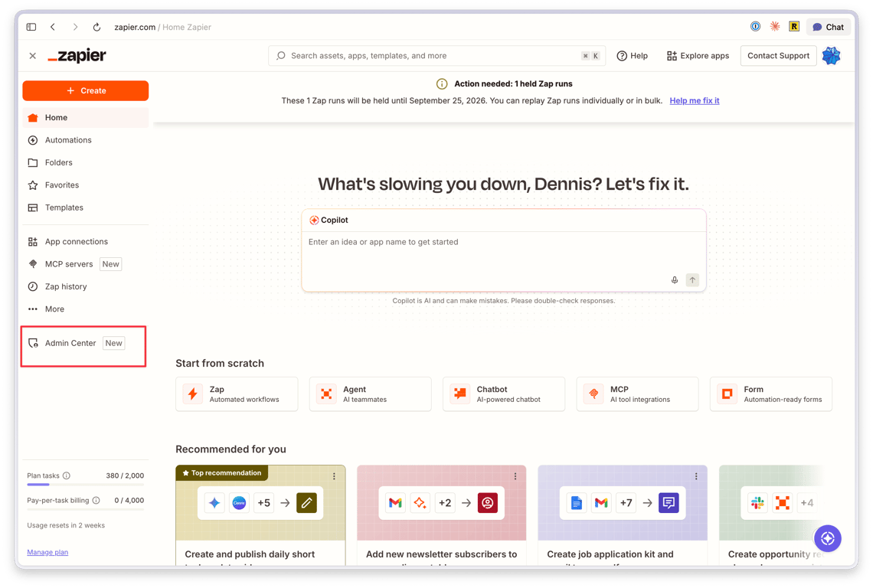873x588 pixels.
Task: Click the search assets, apps, templates field
Action: point(437,56)
